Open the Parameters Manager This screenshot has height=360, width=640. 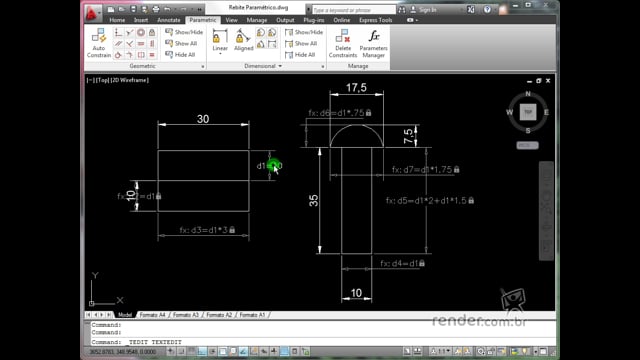(373, 43)
